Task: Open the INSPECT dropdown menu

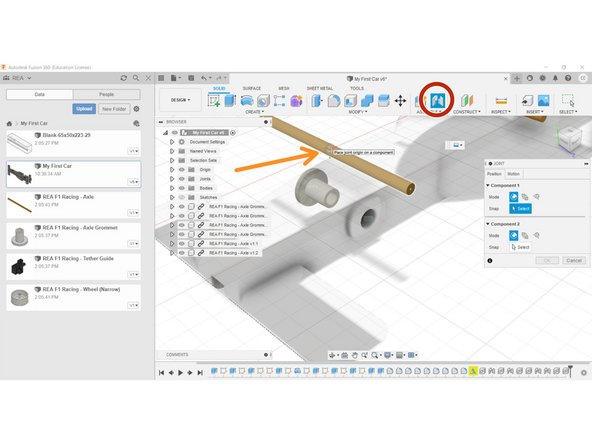Action: tap(501, 112)
